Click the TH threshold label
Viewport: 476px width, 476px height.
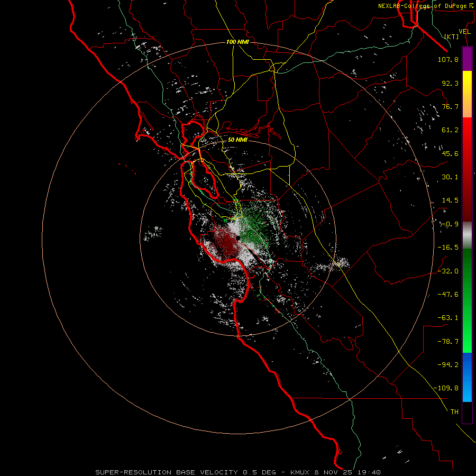click(454, 411)
